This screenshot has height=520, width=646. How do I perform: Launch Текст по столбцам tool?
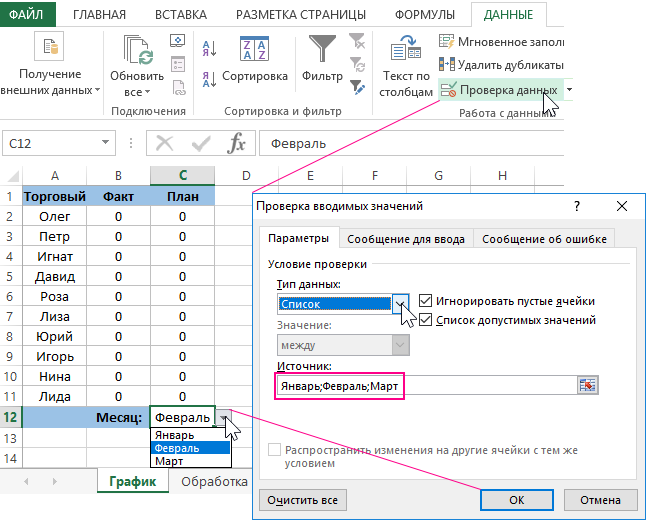click(406, 66)
